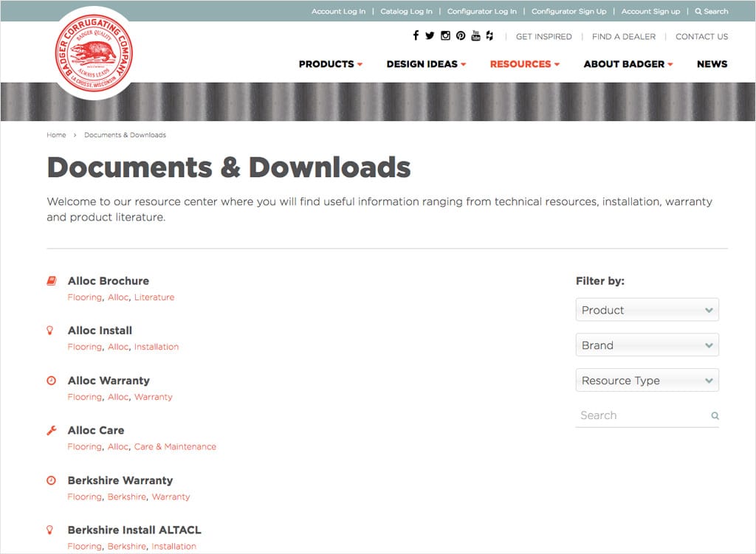This screenshot has height=554, width=756.
Task: Open the Product filter dropdown
Action: (647, 310)
